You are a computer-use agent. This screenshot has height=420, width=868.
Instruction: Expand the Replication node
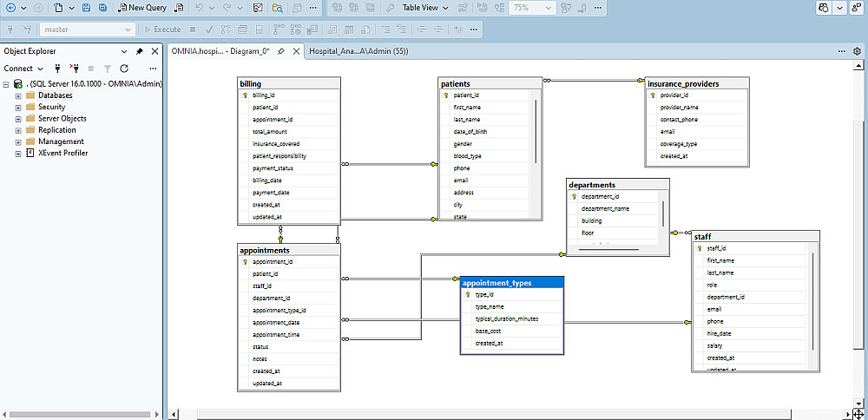click(x=18, y=130)
